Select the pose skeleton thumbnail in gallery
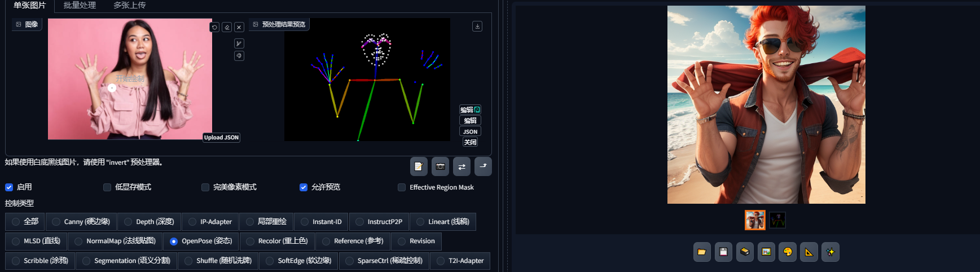 [777, 220]
